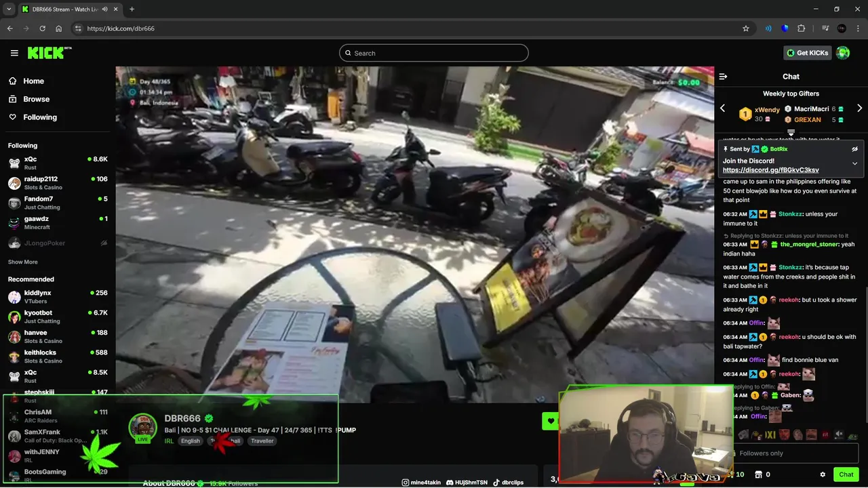Select the muted speaker quick emote
Viewport: 868px width, 488px height.
point(839,434)
